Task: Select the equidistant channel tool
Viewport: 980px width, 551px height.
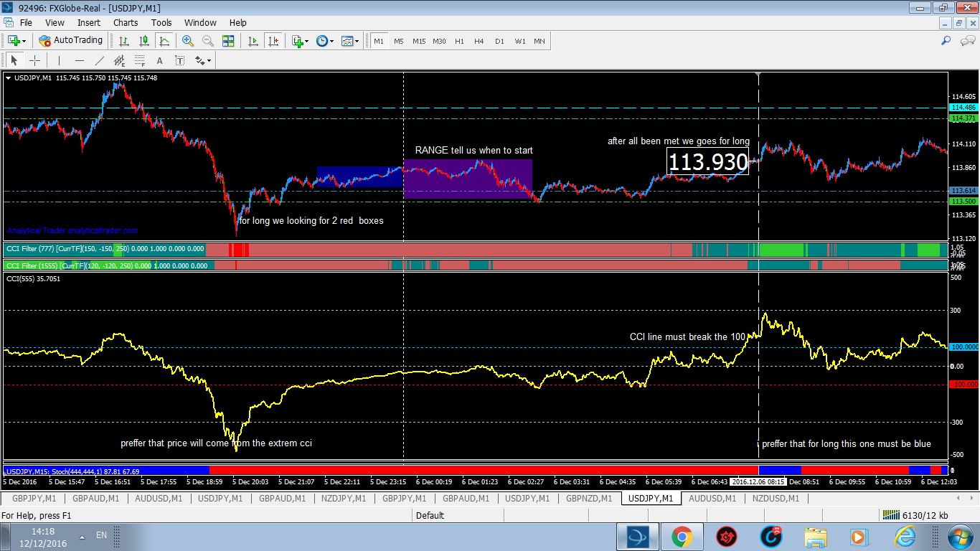Action: point(119,60)
